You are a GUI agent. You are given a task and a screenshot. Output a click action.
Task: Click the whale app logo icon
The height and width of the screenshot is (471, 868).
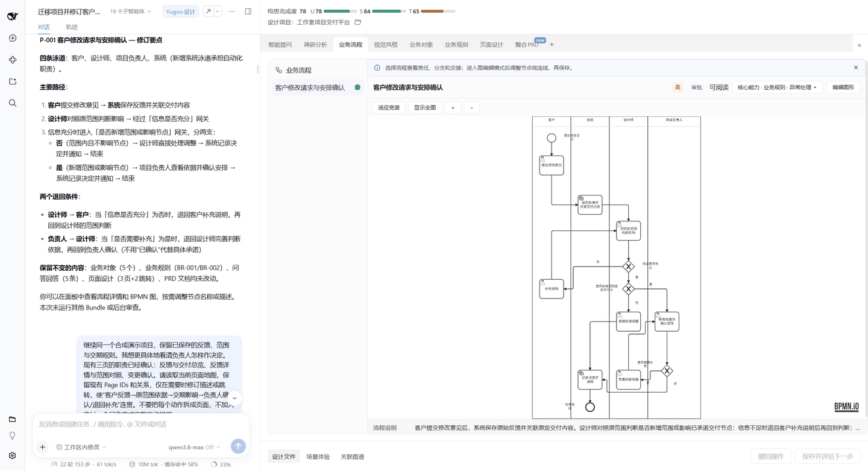[13, 16]
